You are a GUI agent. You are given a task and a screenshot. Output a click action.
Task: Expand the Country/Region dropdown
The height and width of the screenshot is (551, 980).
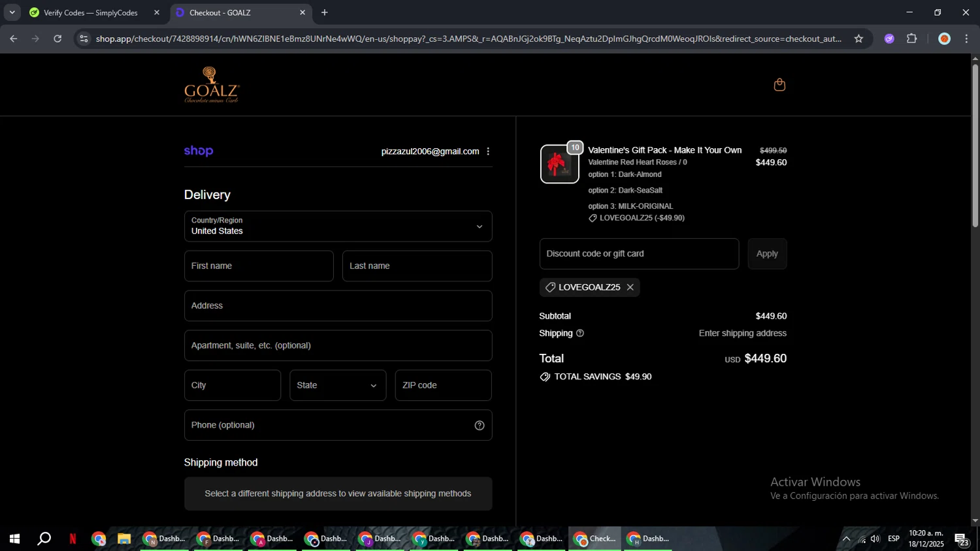338,226
